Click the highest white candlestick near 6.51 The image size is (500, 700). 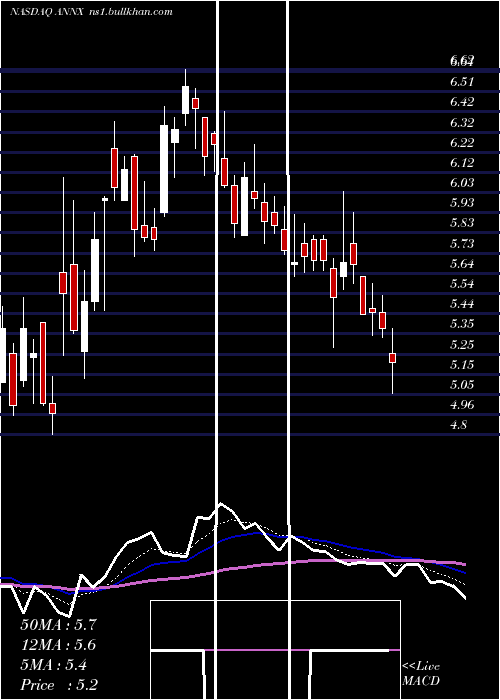click(x=185, y=100)
